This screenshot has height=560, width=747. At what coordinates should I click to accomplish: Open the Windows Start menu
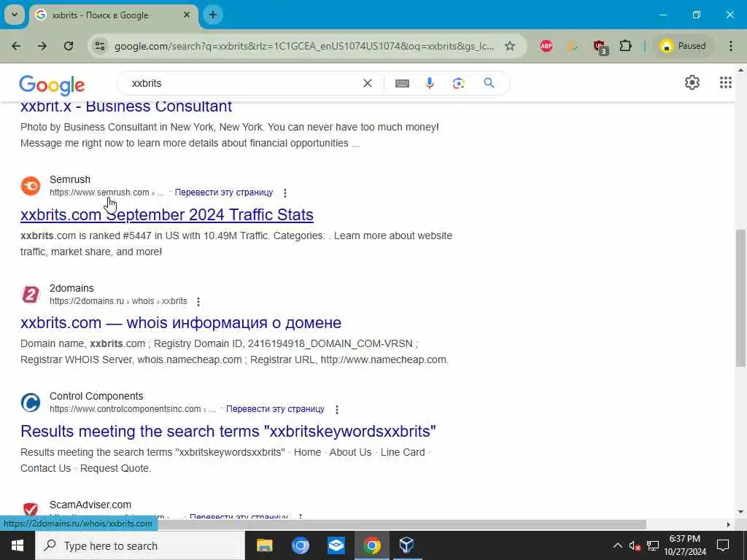18,545
